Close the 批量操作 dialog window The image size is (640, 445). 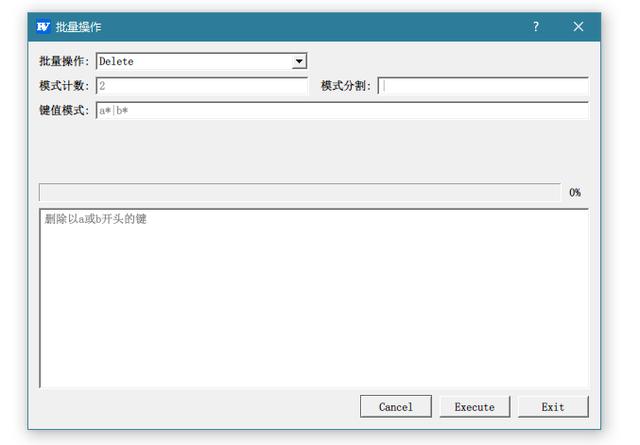[x=578, y=27]
